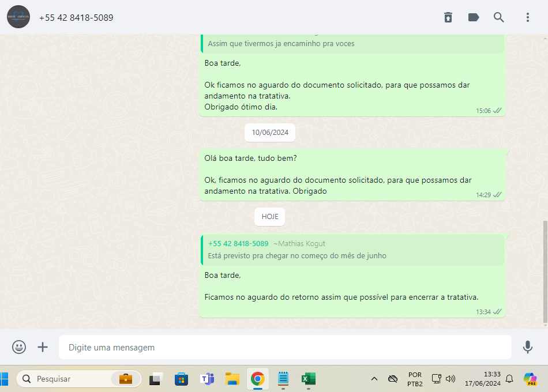Open Google Chrome from the taskbar
Viewport: 548px width, 392px height.
coord(258,379)
